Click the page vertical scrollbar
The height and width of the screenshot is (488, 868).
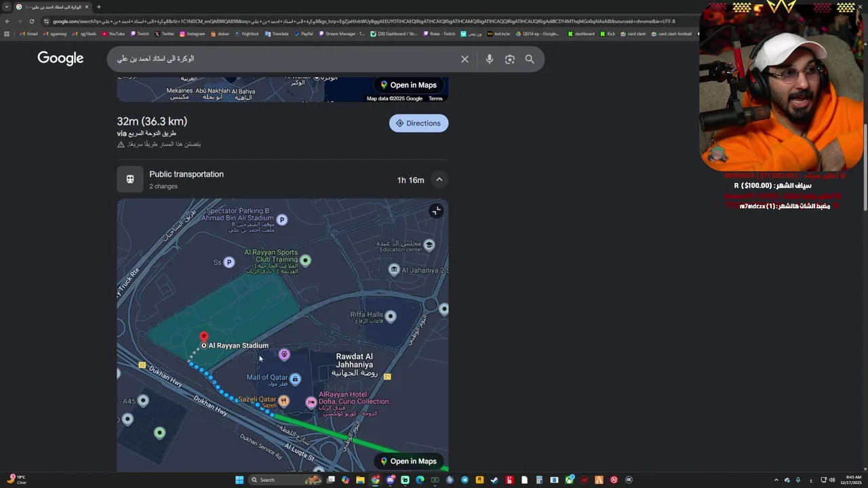click(x=865, y=166)
